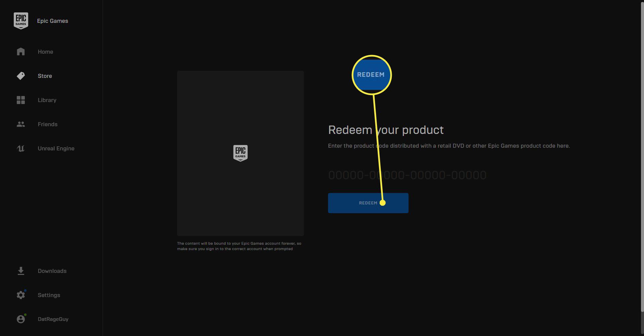Open the Home menu label
The height and width of the screenshot is (336, 644).
click(x=45, y=52)
